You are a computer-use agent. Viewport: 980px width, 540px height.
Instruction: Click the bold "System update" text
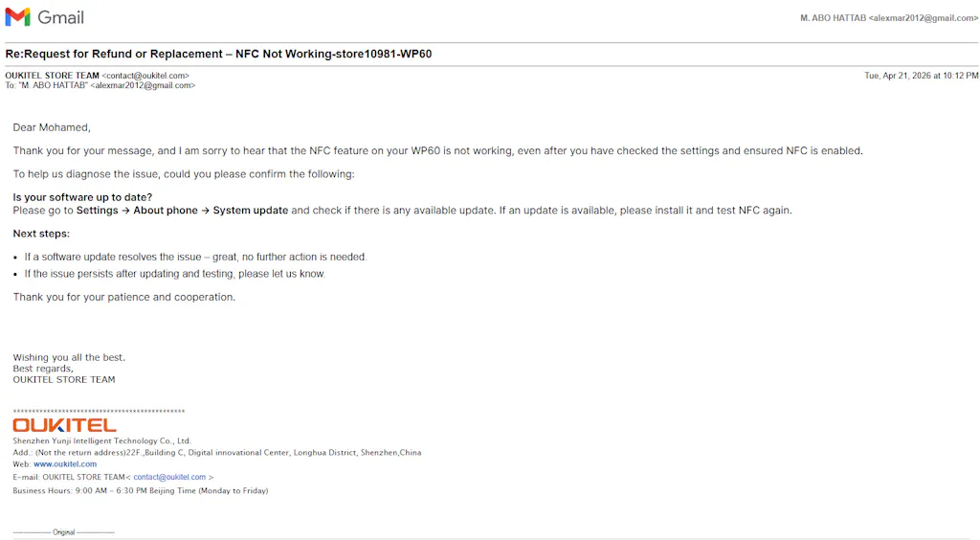coord(251,211)
